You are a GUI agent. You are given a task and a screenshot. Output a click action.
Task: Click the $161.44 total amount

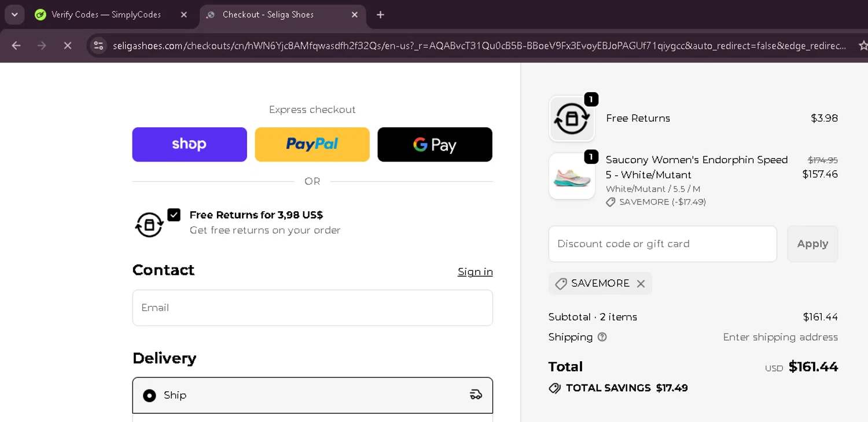coord(813,366)
